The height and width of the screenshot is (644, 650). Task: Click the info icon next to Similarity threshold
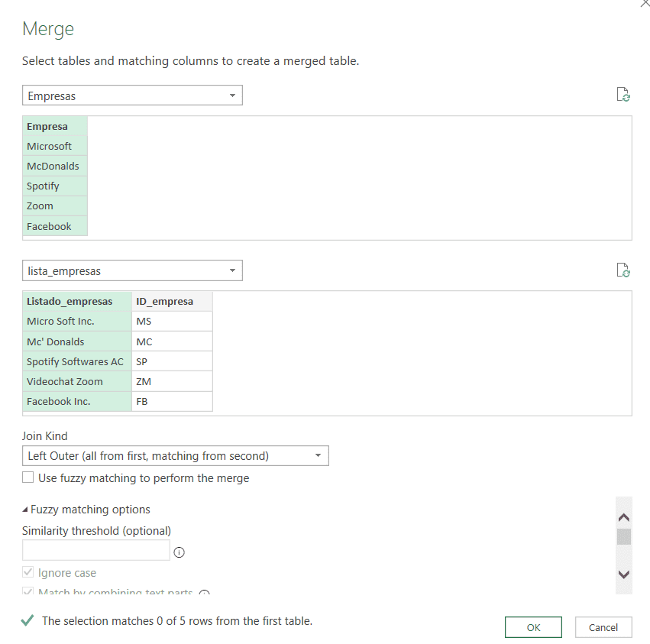[179, 552]
